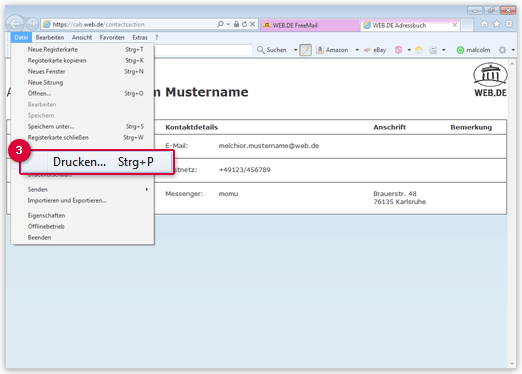The width and height of the screenshot is (522, 374).
Task: Choose Beenden menu entry
Action: 83,237
